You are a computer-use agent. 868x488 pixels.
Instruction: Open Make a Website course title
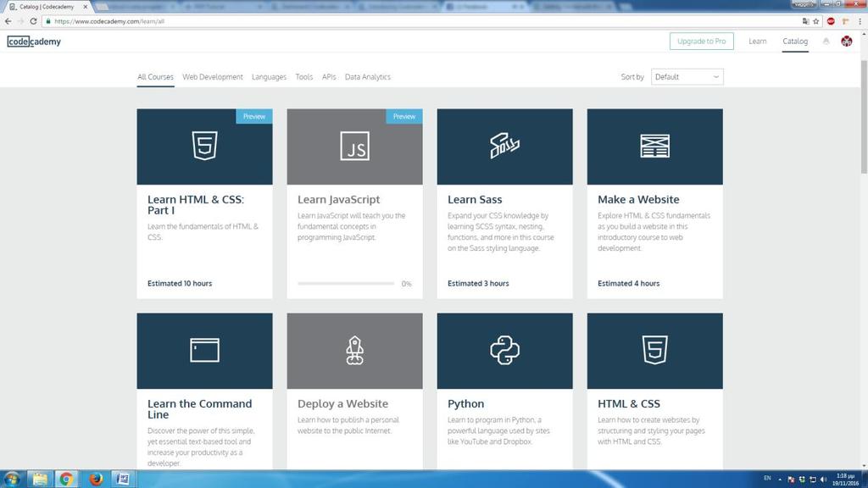point(638,199)
